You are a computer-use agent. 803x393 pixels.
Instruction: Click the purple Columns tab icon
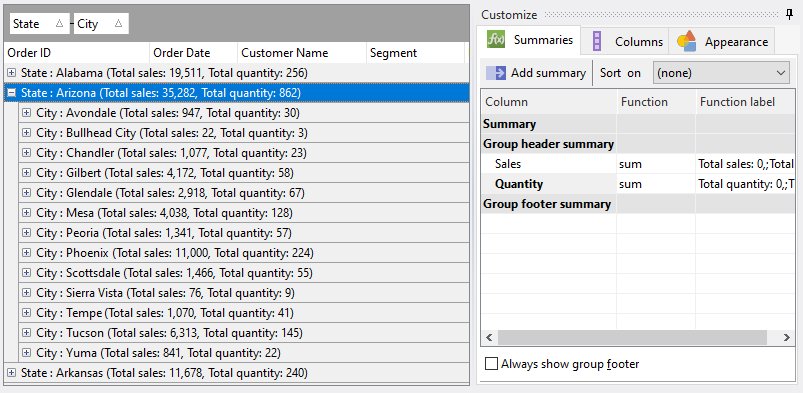pyautogui.click(x=597, y=41)
